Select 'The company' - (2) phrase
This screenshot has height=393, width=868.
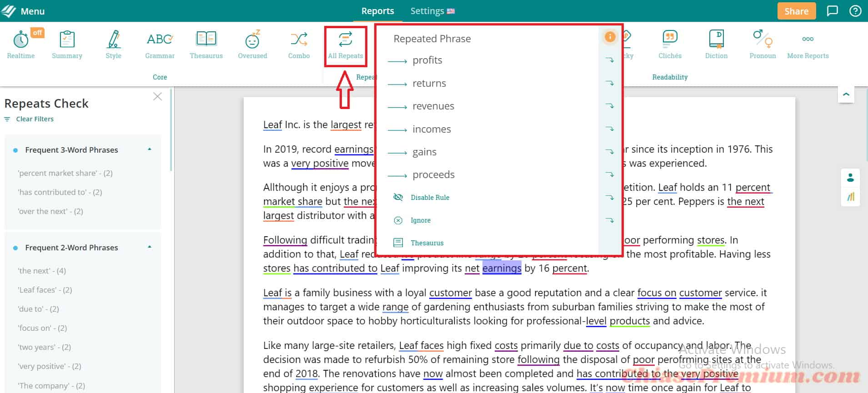pyautogui.click(x=51, y=386)
